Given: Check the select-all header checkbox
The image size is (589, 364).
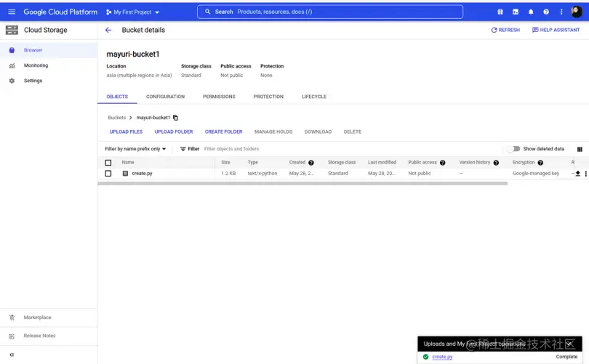Looking at the screenshot, I should tap(108, 163).
